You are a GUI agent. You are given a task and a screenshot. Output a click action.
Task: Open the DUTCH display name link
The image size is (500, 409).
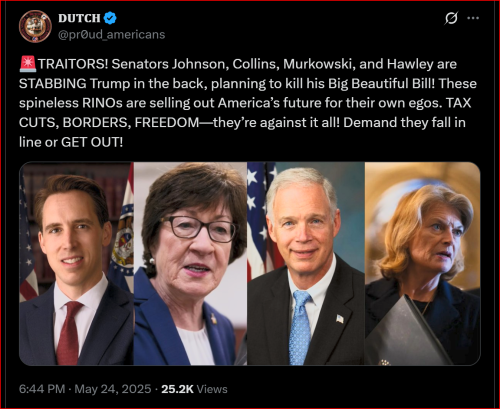click(x=79, y=18)
